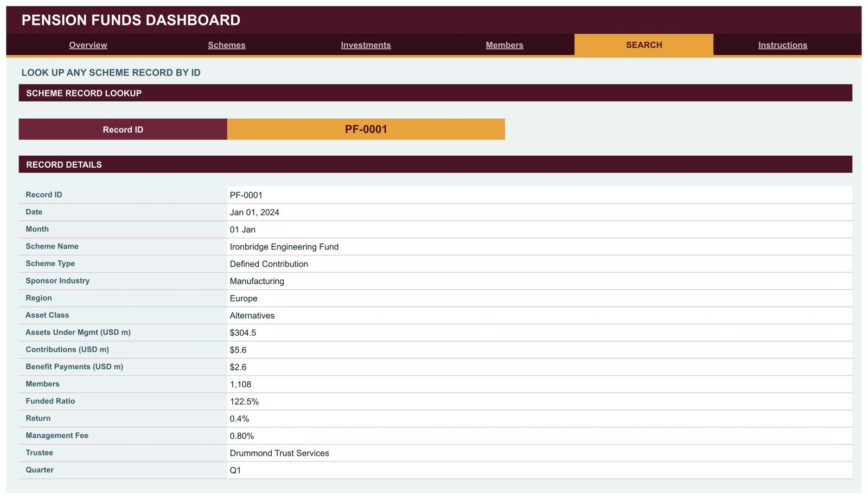This screenshot has width=868, height=499.
Task: Select the 0.4% return value
Action: (x=240, y=419)
